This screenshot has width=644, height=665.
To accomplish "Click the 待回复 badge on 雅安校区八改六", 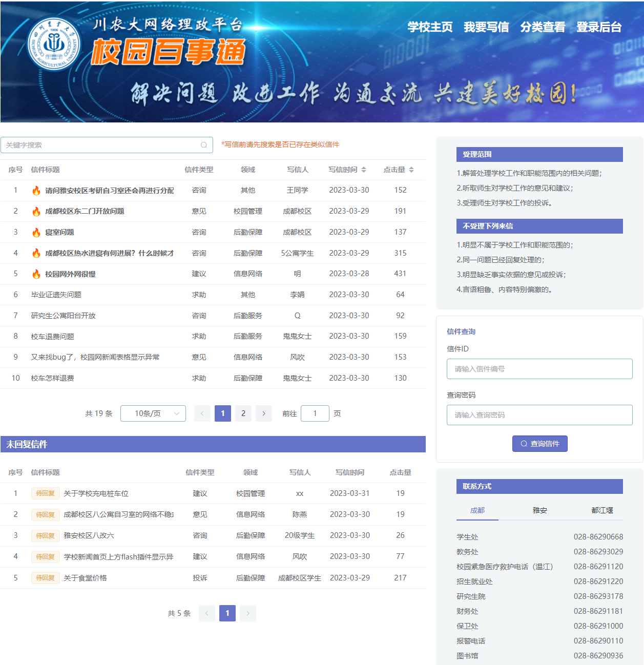I will tap(45, 535).
